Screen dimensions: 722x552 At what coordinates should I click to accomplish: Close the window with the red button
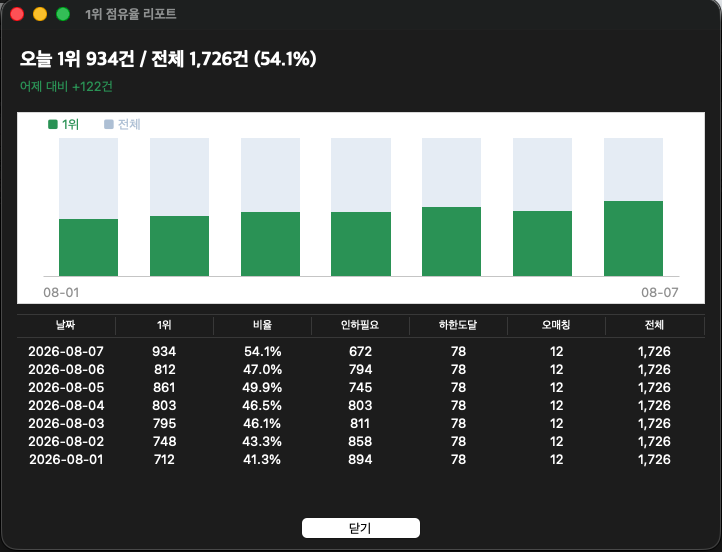pyautogui.click(x=17, y=14)
